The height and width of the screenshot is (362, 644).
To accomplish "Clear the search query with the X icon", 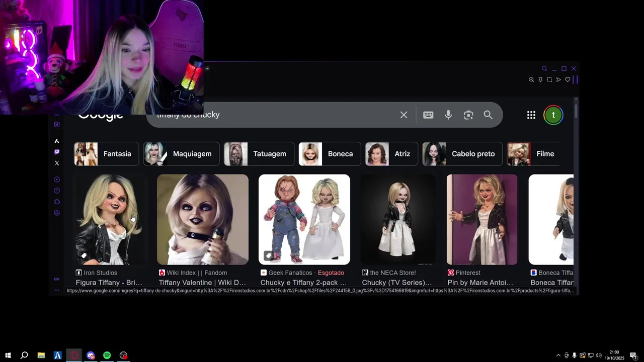I will pyautogui.click(x=404, y=115).
